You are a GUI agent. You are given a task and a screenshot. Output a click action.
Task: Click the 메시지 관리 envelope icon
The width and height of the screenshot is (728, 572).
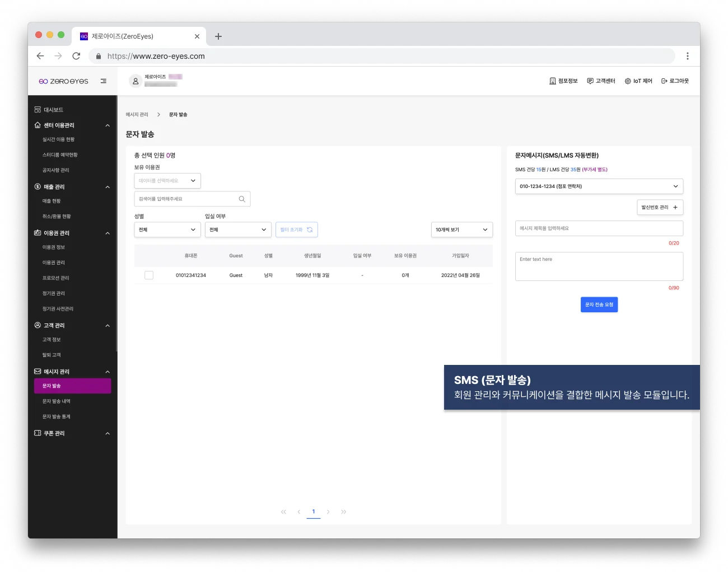click(36, 371)
